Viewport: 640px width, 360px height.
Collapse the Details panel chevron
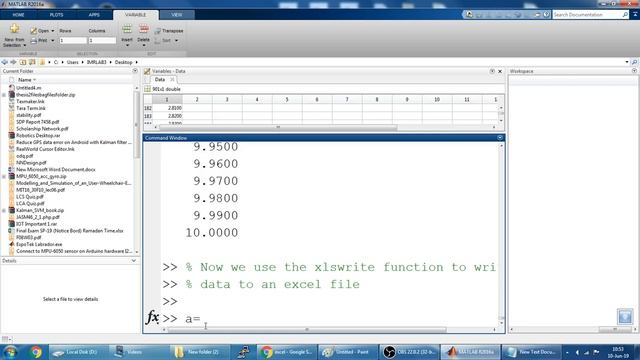click(134, 260)
